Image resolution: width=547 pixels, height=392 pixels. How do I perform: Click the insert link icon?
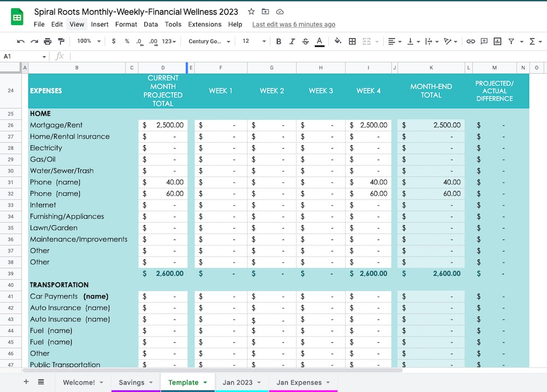tap(470, 41)
